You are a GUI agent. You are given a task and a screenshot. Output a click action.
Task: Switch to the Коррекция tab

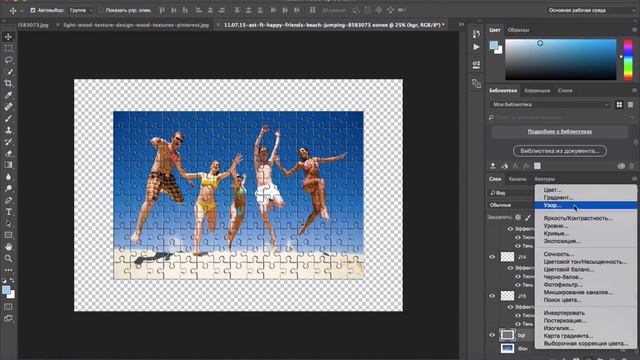537,91
